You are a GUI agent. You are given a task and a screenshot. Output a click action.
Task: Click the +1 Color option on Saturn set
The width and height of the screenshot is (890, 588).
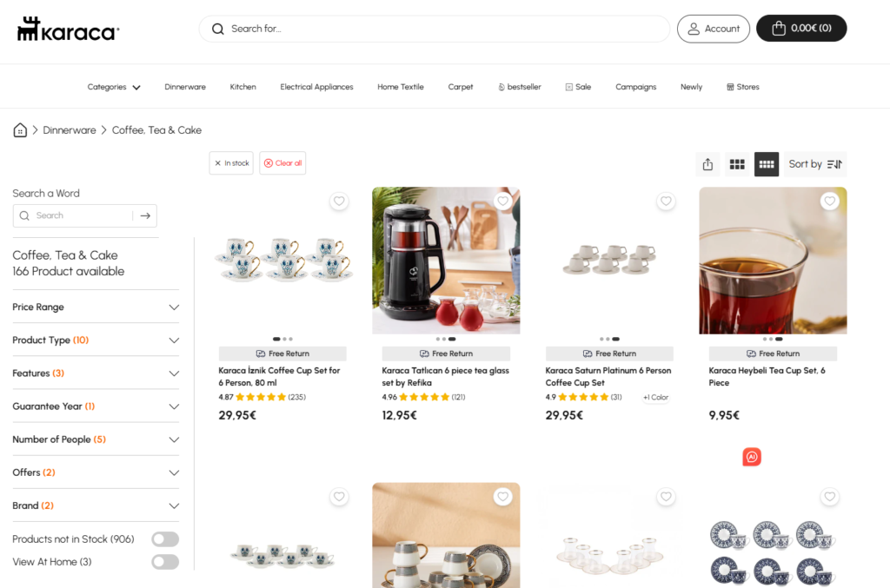pos(655,398)
